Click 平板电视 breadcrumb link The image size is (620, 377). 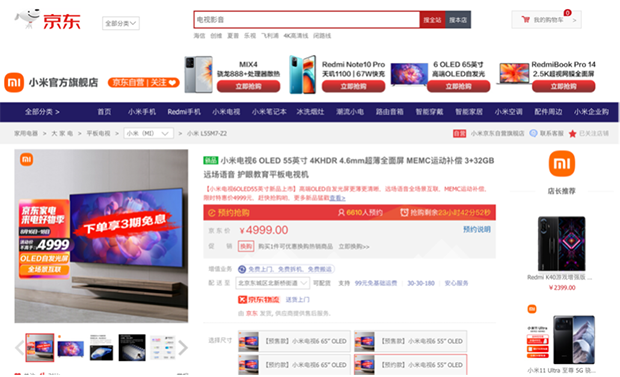coord(98,133)
